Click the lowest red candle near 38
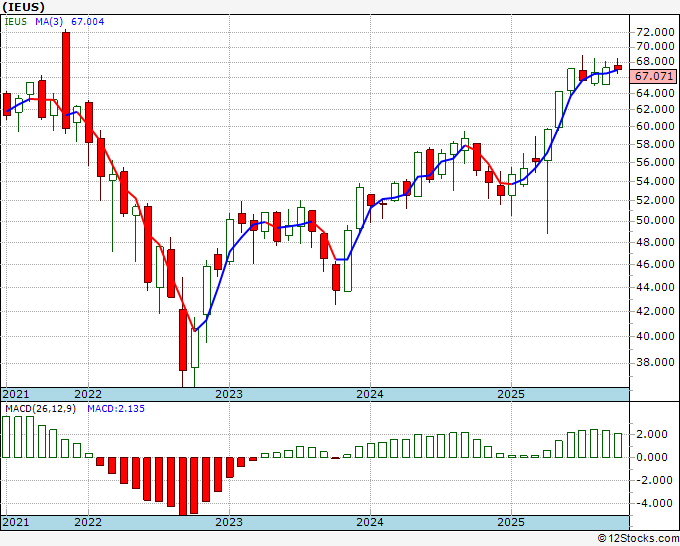 (x=183, y=340)
